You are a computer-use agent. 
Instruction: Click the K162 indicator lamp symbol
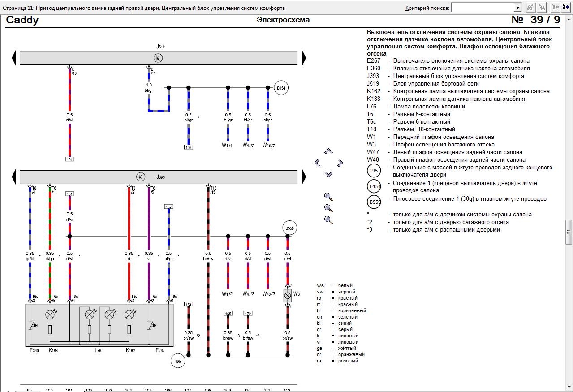point(129,315)
